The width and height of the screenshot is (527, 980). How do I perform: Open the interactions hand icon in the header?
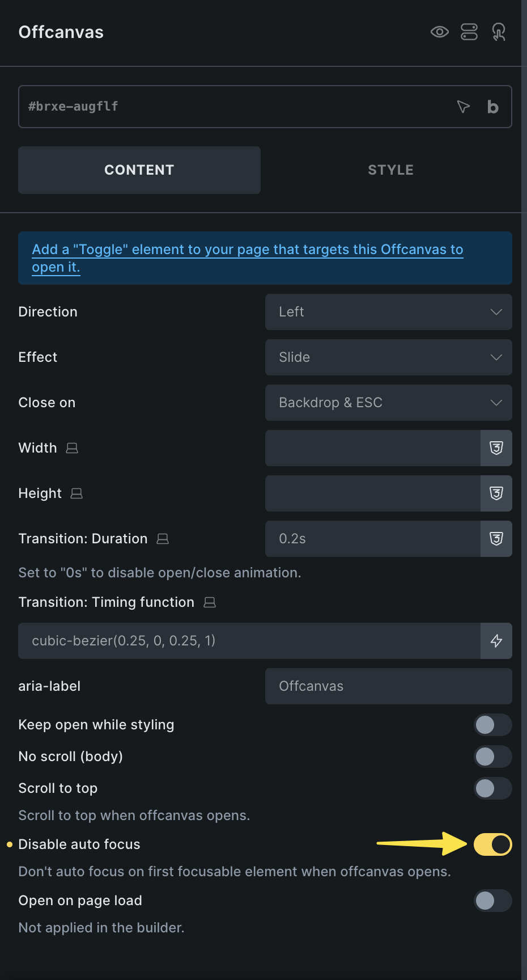point(499,32)
